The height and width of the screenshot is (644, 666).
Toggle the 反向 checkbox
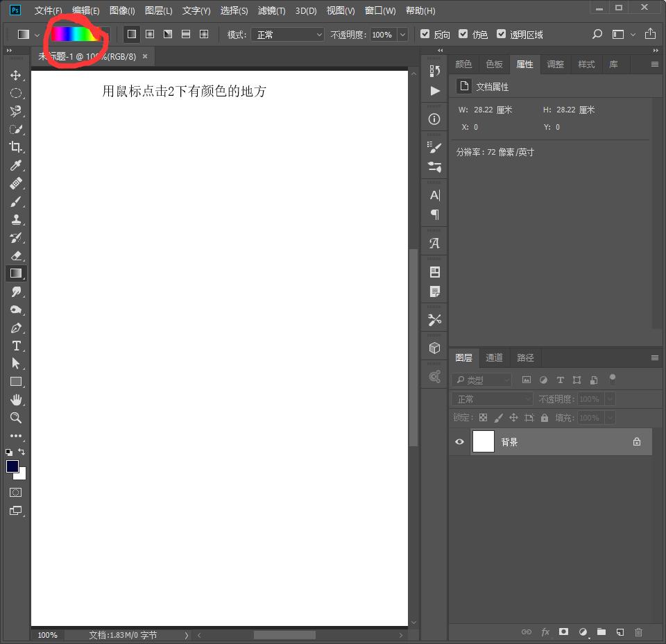425,34
